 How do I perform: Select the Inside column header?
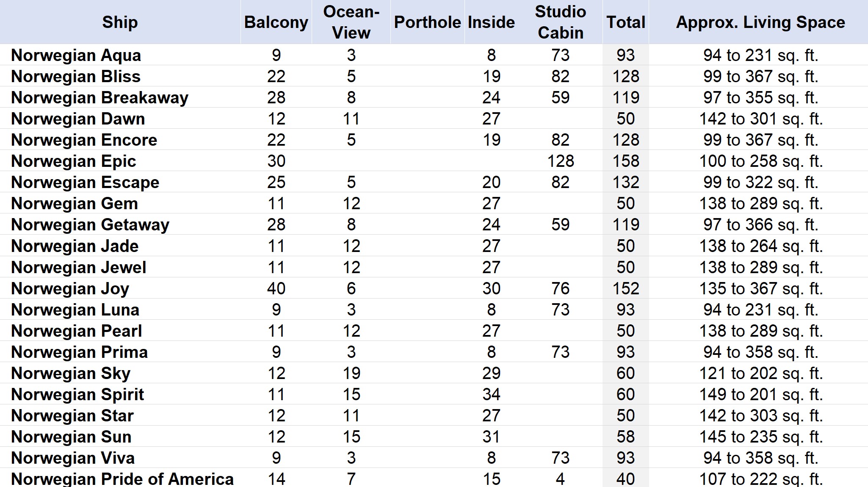491,22
